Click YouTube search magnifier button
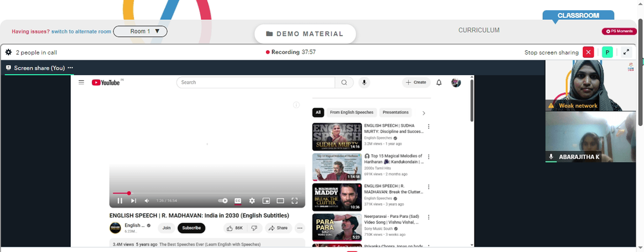644x252 pixels. 344,82
